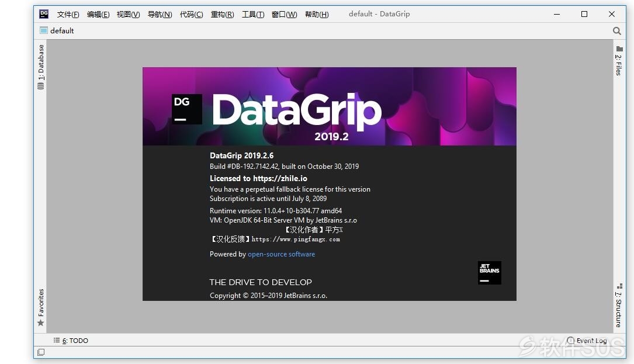The width and height of the screenshot is (634, 364).
Task: Open the 1: Database tool window tab
Action: (x=41, y=62)
